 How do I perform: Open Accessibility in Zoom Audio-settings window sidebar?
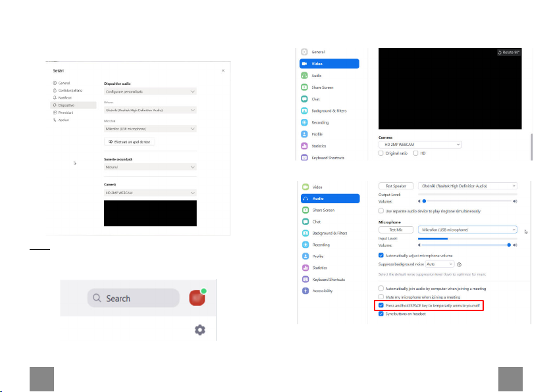[317, 291]
